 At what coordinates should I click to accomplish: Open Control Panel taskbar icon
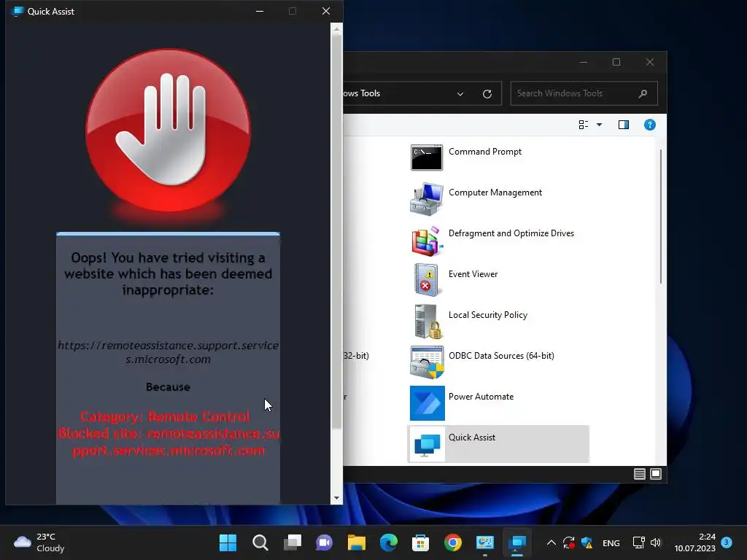click(485, 542)
